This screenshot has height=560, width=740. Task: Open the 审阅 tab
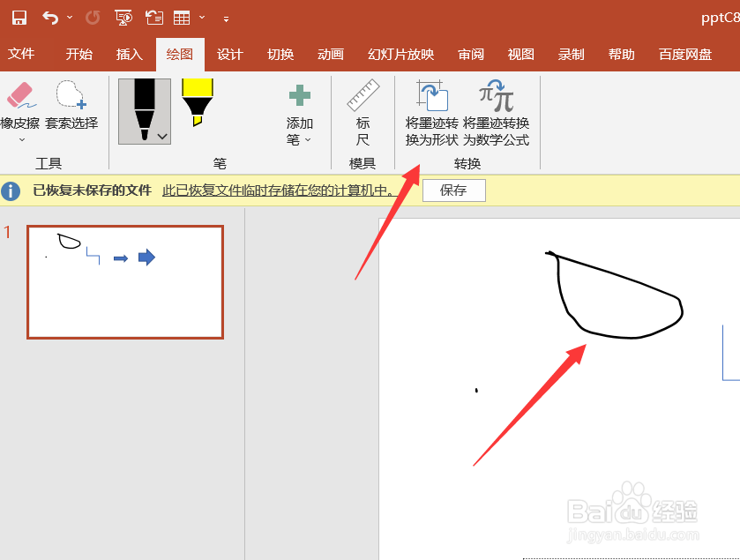[x=471, y=55]
